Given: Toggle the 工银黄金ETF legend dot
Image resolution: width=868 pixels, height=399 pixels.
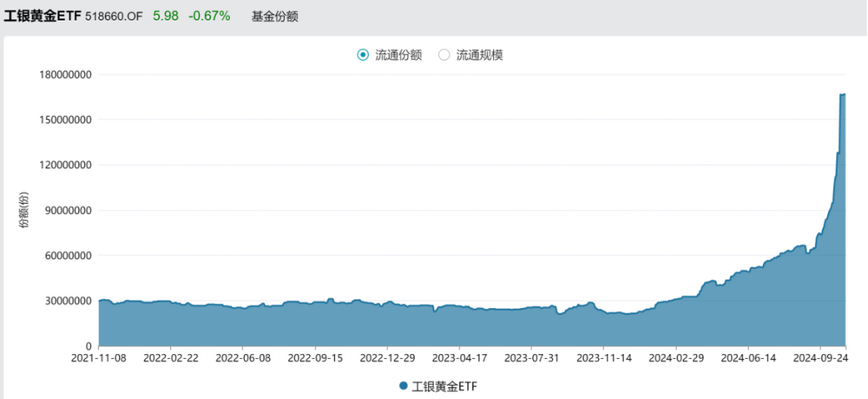Looking at the screenshot, I should 404,385.
